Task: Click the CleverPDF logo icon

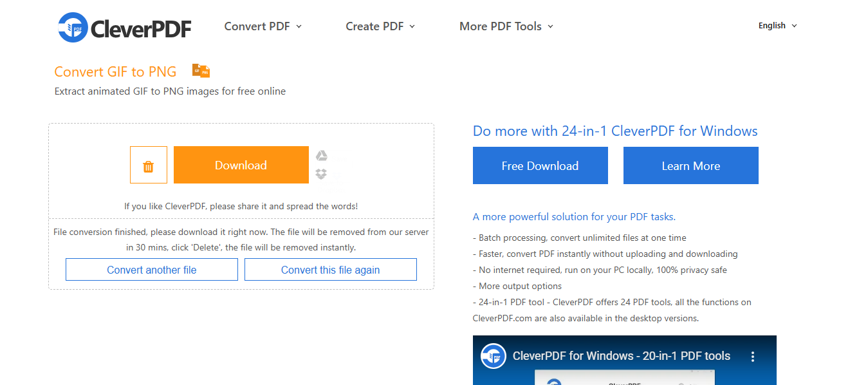Action: tap(73, 27)
